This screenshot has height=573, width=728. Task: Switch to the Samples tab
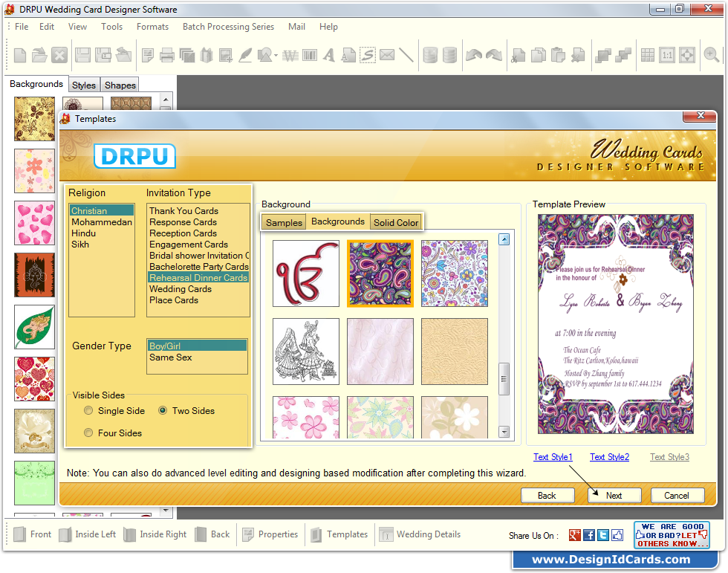coord(284,222)
